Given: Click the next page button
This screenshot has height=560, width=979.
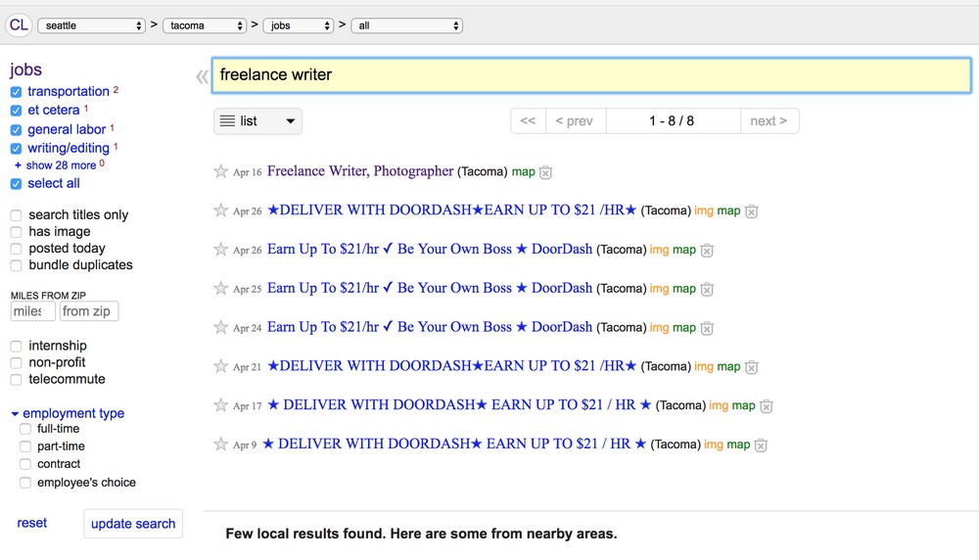Looking at the screenshot, I should tap(769, 121).
